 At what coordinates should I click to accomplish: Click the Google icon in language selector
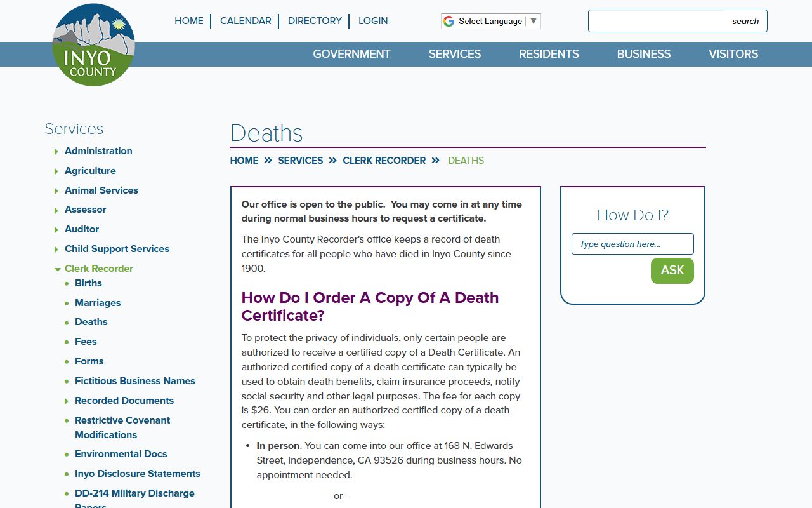click(x=449, y=21)
